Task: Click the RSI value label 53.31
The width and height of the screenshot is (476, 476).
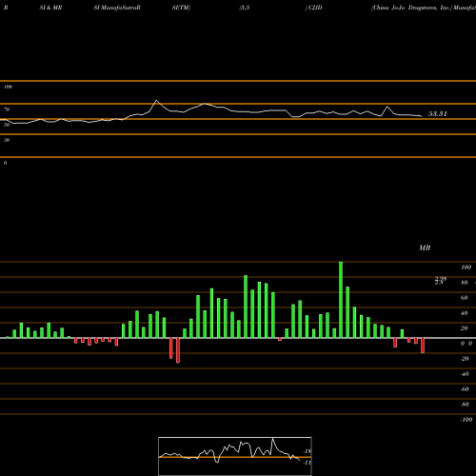Action: pyautogui.click(x=438, y=114)
